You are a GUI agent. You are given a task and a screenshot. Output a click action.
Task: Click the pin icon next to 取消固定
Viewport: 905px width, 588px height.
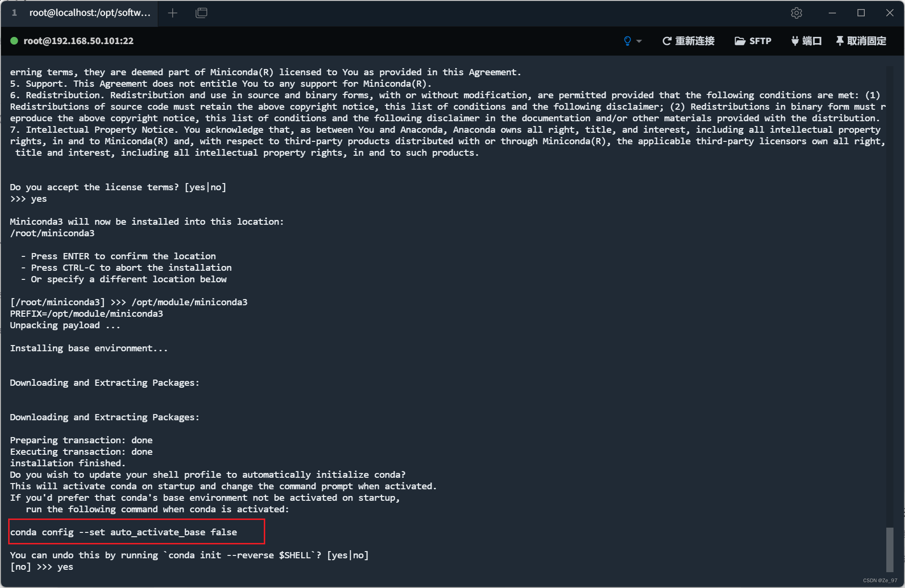click(x=839, y=41)
